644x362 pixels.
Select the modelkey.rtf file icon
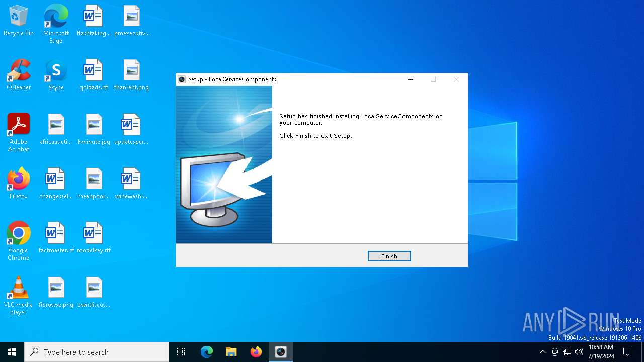[94, 238]
